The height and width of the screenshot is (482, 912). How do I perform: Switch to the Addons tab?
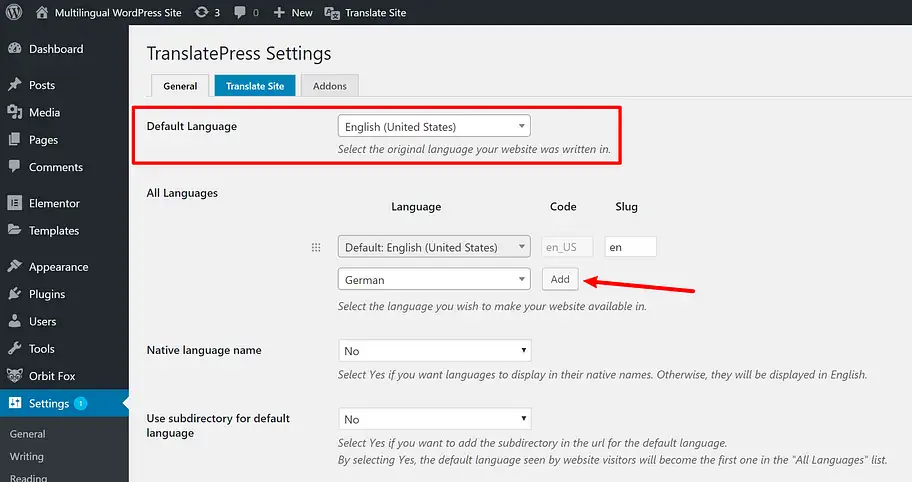330,85
